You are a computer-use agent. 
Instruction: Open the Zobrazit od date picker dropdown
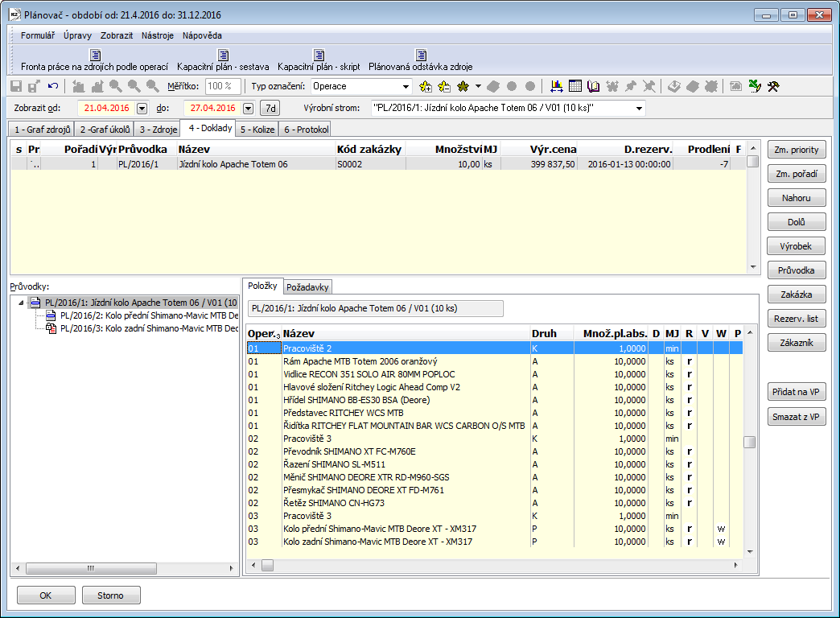[x=142, y=108]
